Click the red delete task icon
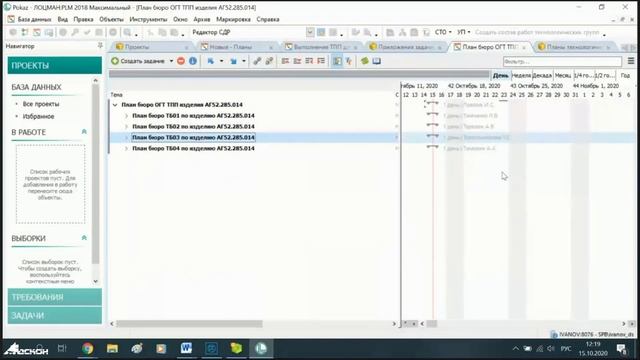 tap(181, 61)
